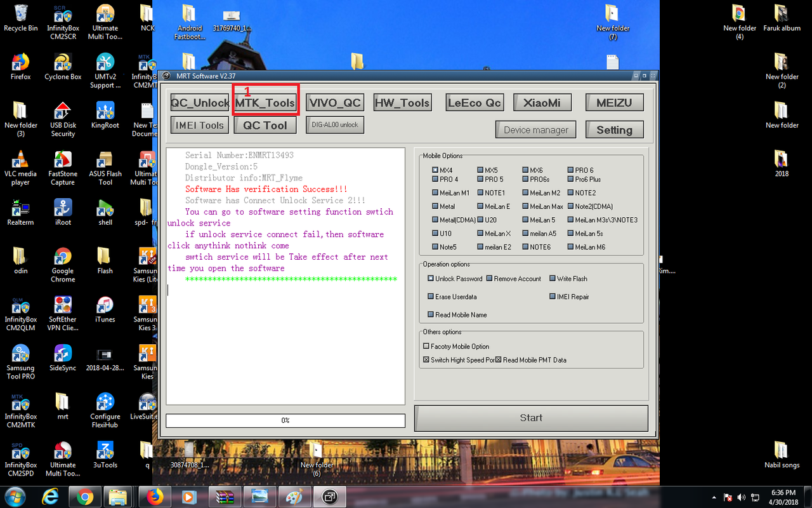Open iRoot desktop shortcut
812x508 pixels.
(63, 212)
